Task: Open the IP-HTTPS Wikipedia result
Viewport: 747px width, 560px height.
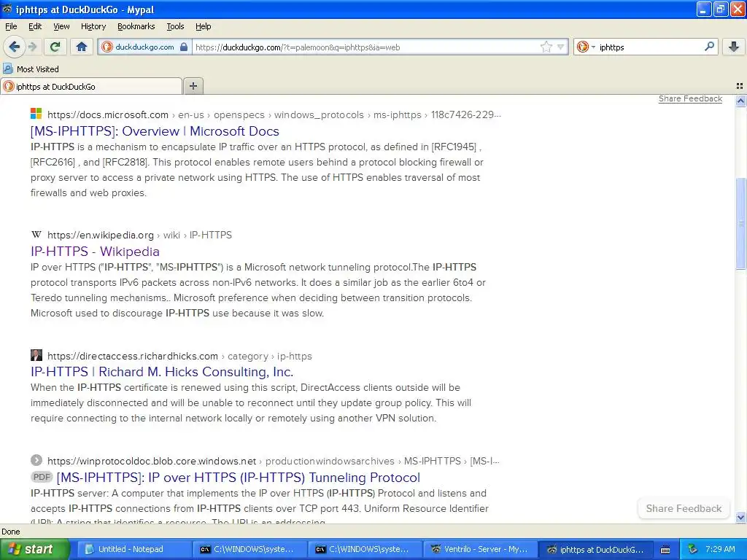Action: coord(95,251)
